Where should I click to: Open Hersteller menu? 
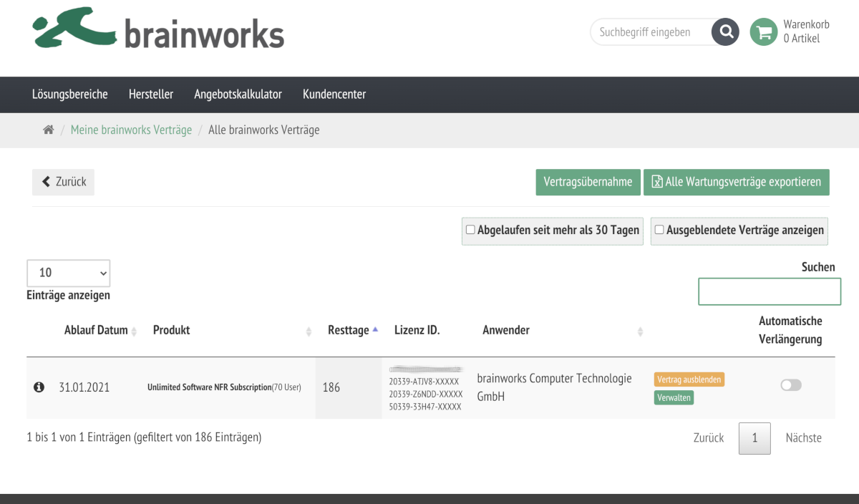click(151, 94)
